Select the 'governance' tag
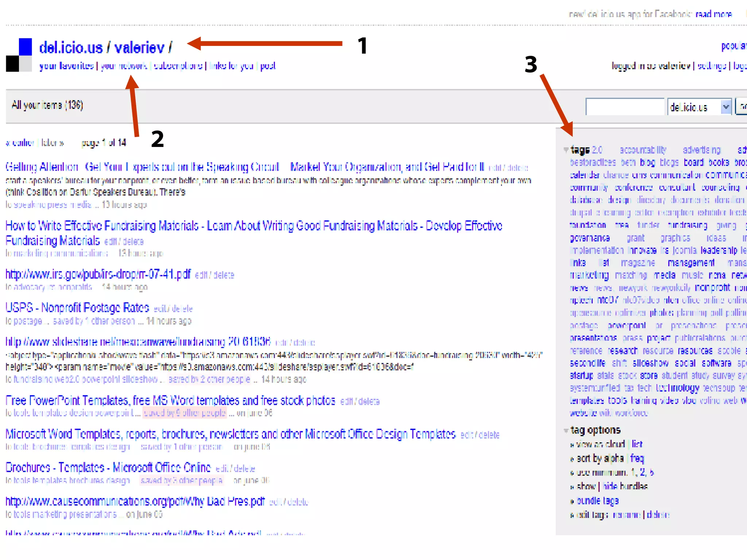Image resolution: width=747 pixels, height=560 pixels. (x=590, y=238)
